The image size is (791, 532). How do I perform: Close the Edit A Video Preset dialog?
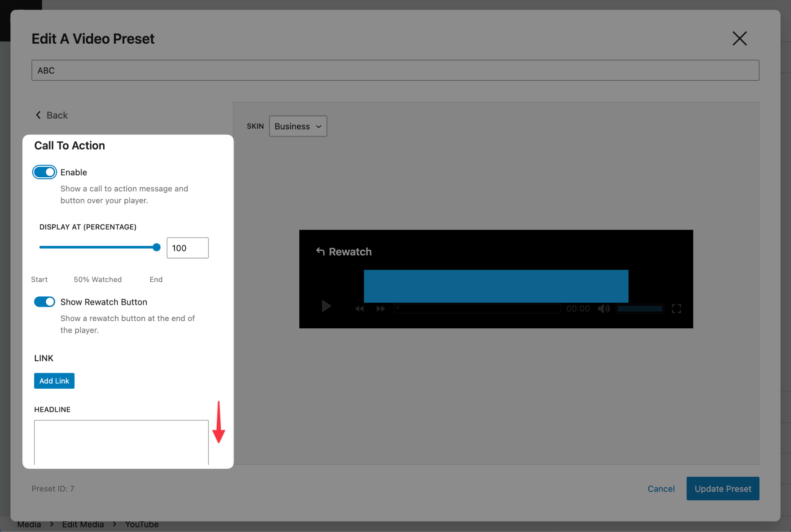[739, 38]
